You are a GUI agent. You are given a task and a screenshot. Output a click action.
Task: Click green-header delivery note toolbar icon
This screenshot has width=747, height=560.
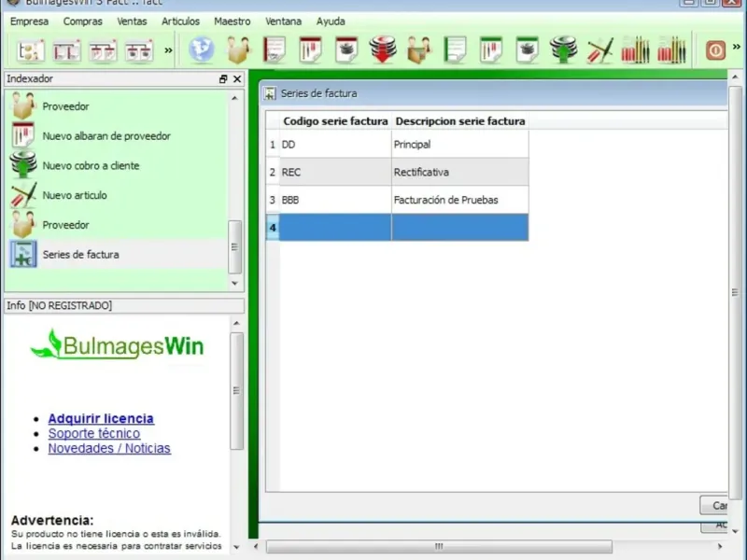[491, 50]
